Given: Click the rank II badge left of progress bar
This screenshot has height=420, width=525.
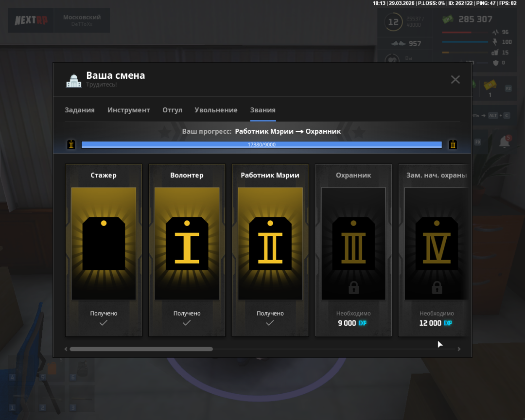Looking at the screenshot, I should point(71,145).
